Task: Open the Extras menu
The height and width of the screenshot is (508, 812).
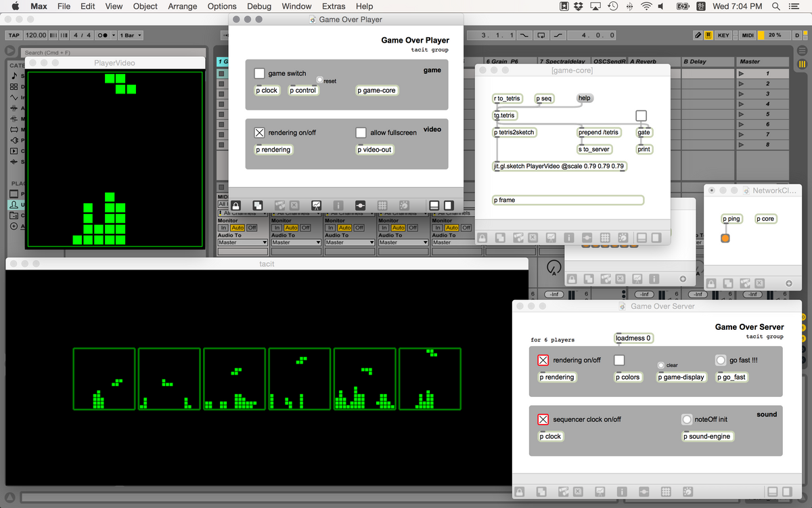Action: (333, 6)
